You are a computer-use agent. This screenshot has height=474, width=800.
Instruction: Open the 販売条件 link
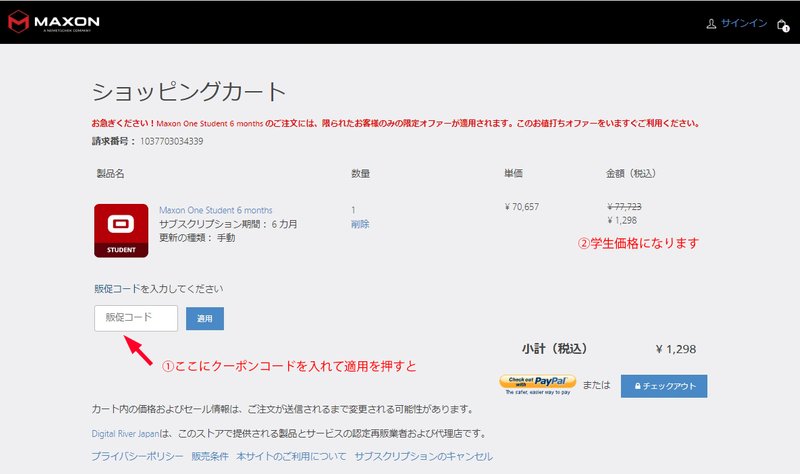tap(210, 456)
